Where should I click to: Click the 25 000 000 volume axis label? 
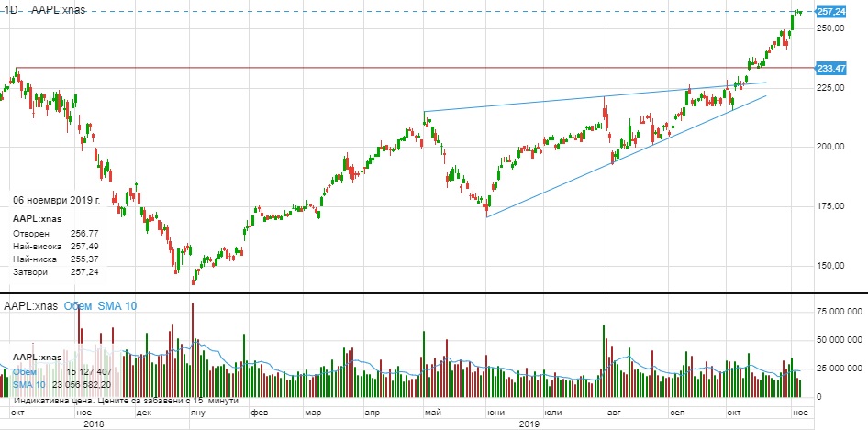click(840, 368)
